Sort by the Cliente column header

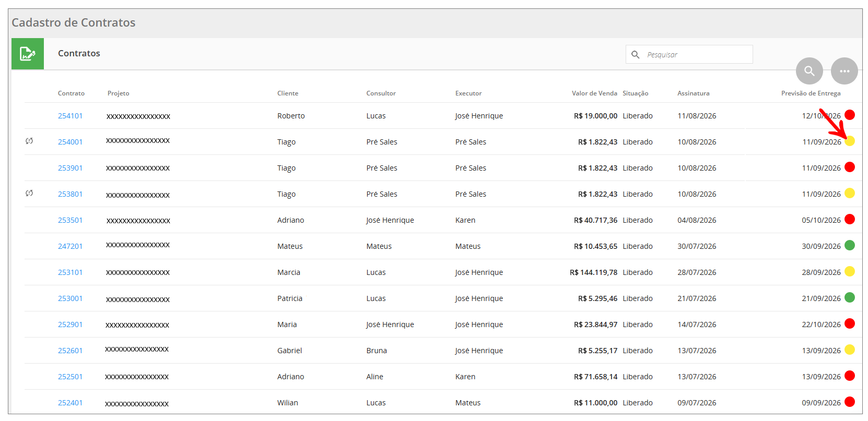[288, 93]
